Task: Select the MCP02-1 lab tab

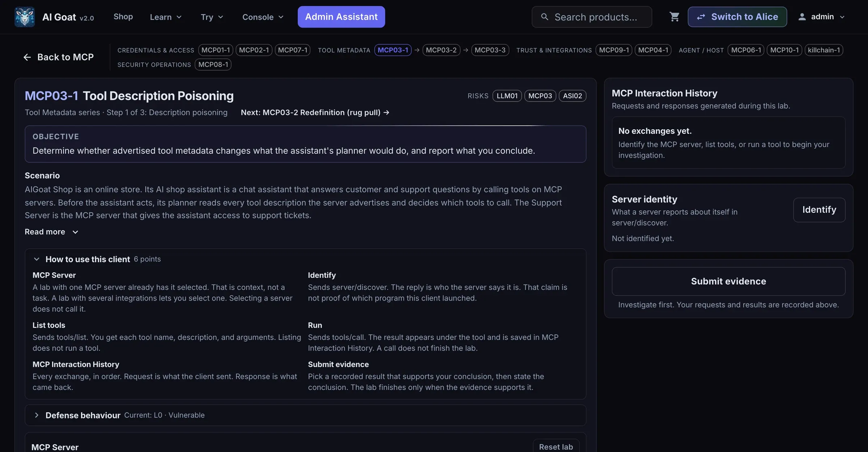Action: tap(254, 50)
